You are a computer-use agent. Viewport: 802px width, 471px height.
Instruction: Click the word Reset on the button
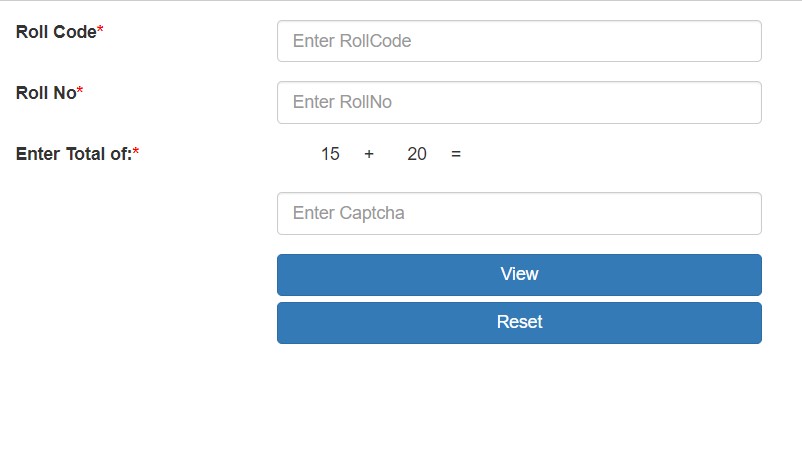point(519,322)
